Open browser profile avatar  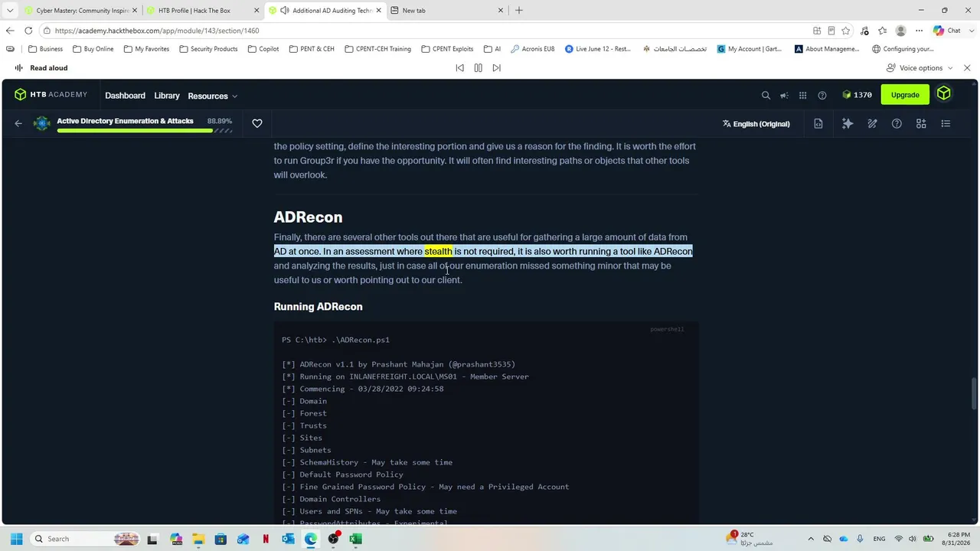click(901, 31)
